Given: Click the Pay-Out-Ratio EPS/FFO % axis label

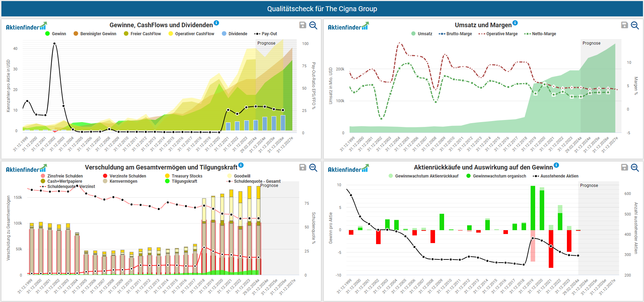Looking at the screenshot, I should click(x=314, y=86).
